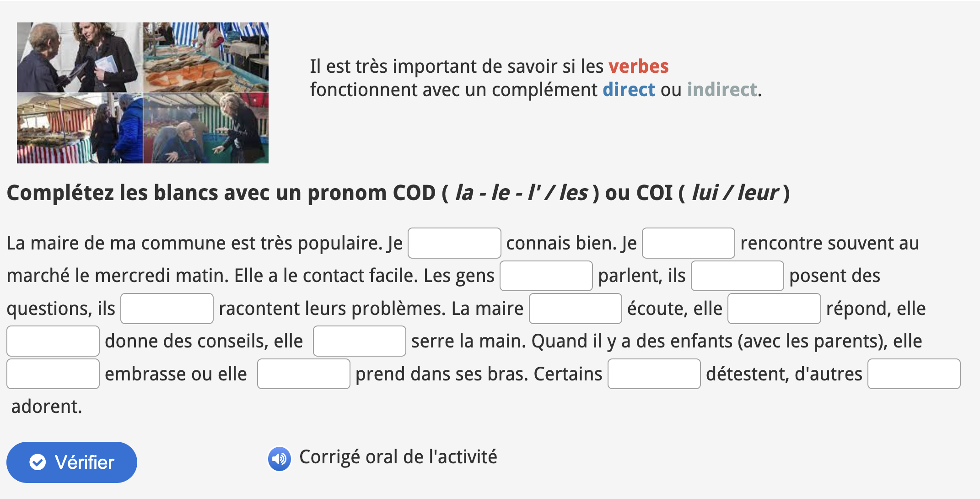Click the red word 'verbes'
The image size is (980, 499).
[638, 66]
